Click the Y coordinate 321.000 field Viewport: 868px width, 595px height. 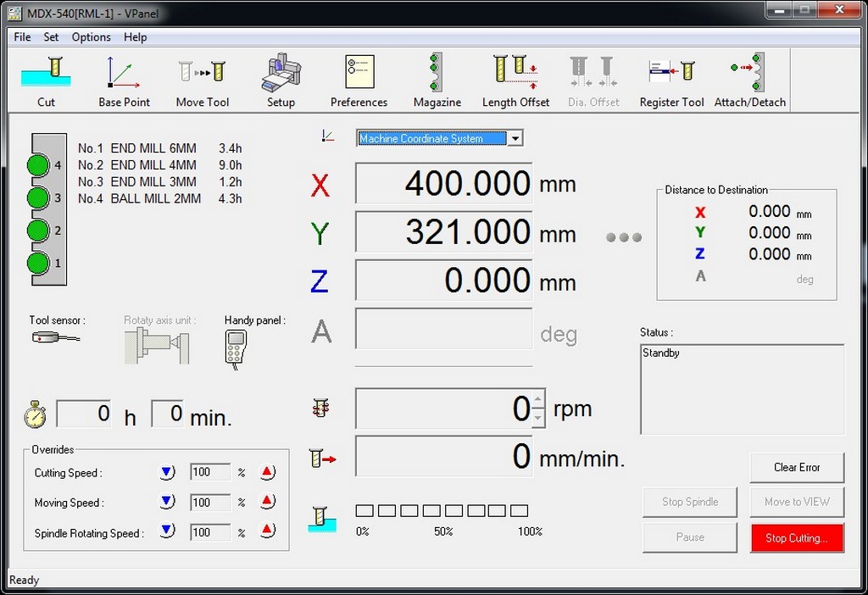point(443,232)
